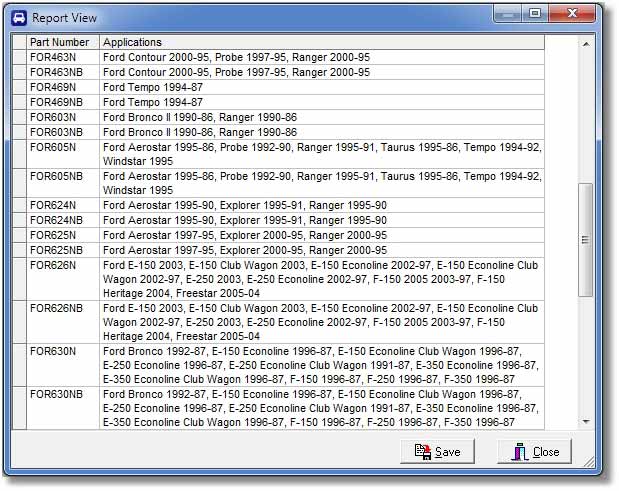This screenshot has height=491, width=619.
Task: Select row for part FOR469N
Action: click(62, 88)
